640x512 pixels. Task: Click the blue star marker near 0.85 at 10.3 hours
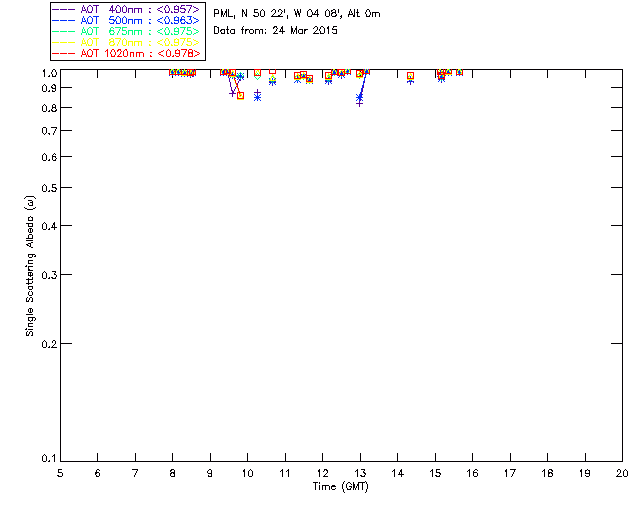pyautogui.click(x=258, y=97)
